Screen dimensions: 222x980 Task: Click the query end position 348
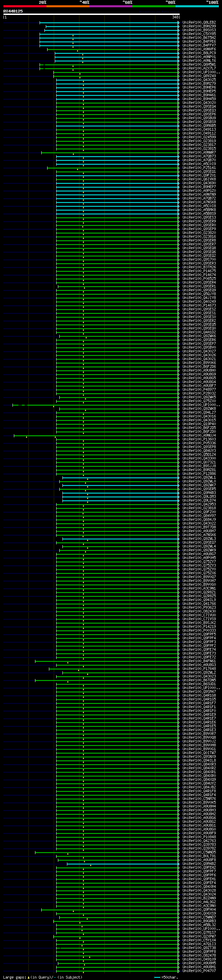coord(175,17)
